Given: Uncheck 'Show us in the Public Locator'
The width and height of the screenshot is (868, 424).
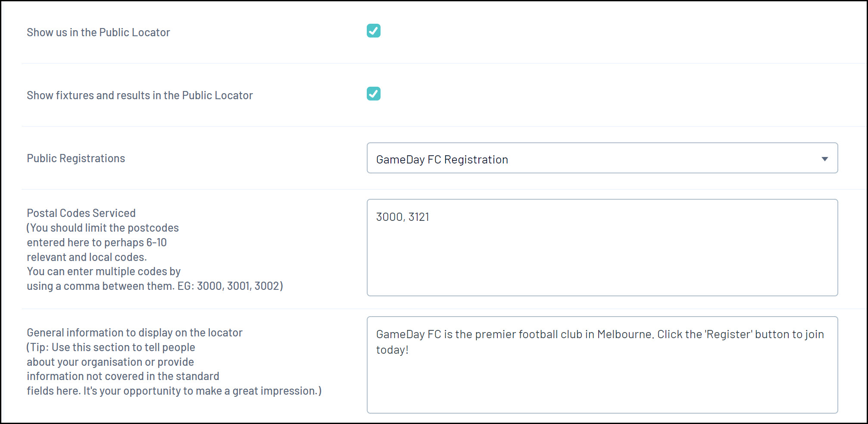Looking at the screenshot, I should click(374, 31).
